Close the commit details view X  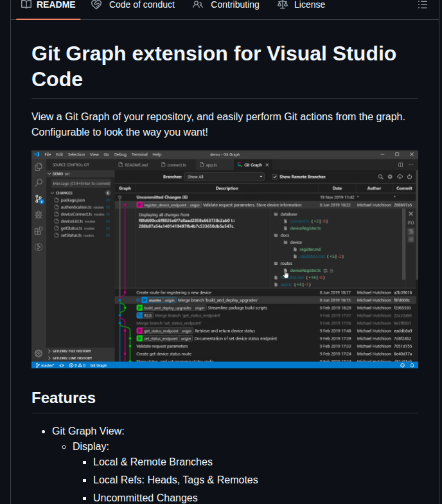tap(411, 213)
